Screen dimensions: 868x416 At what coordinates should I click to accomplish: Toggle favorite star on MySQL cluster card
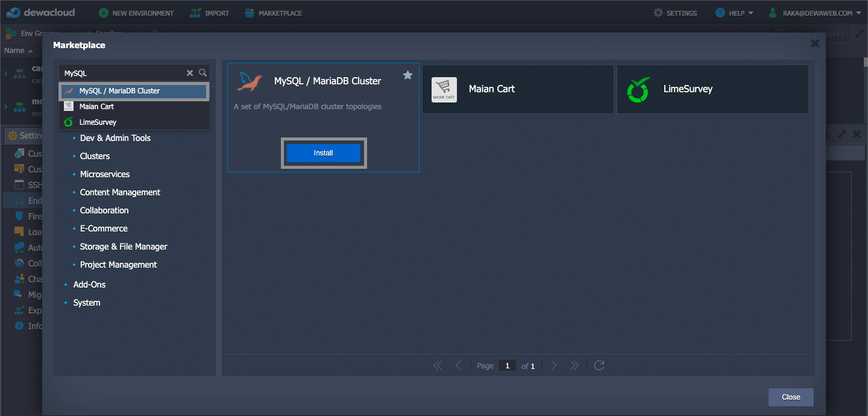point(407,75)
